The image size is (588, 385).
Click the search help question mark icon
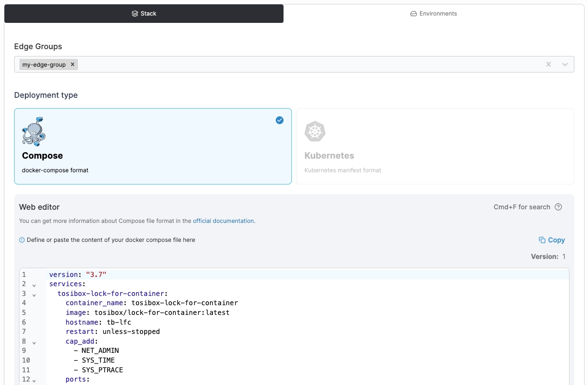(x=558, y=207)
